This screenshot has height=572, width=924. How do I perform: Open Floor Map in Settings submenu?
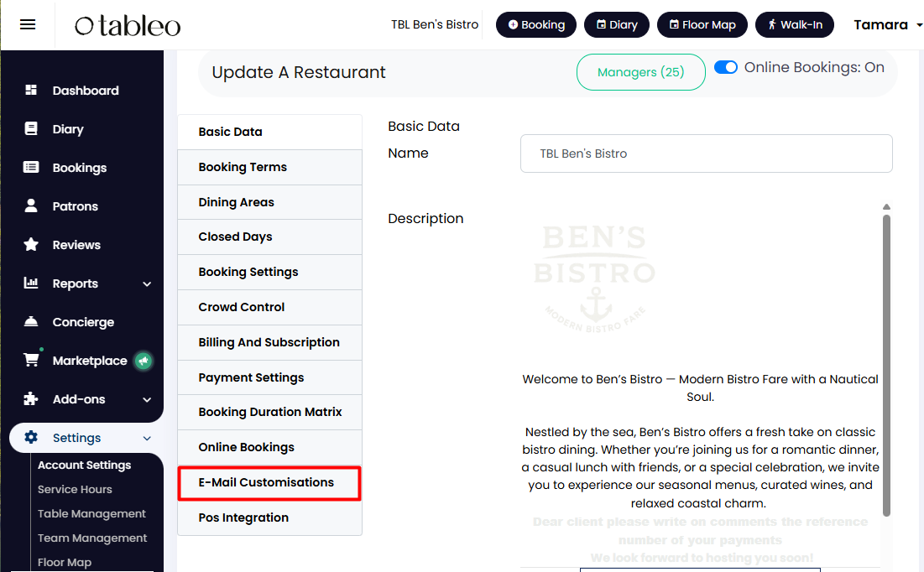(x=65, y=563)
